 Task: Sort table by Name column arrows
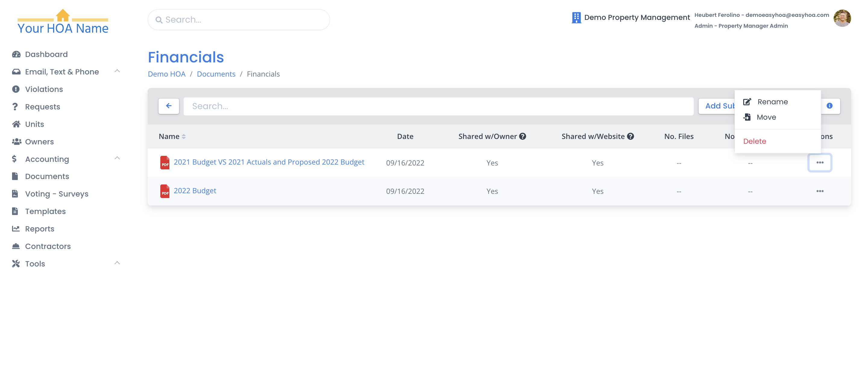pos(184,137)
